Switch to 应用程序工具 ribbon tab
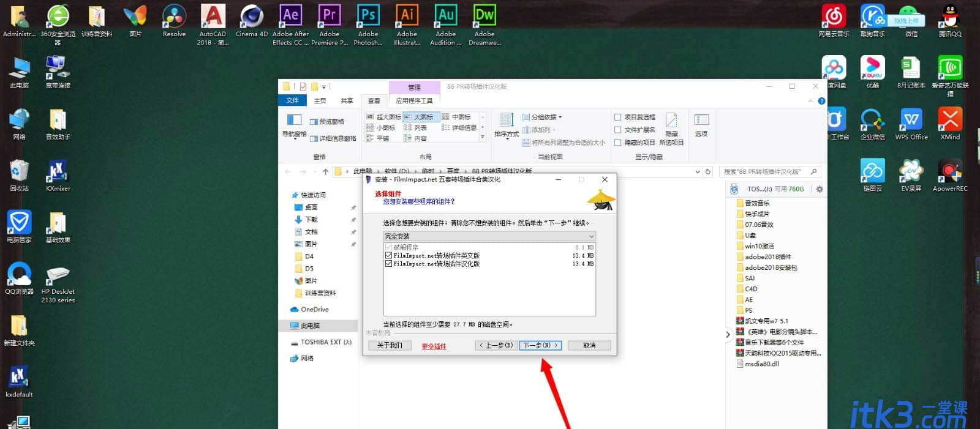Viewport: 980px width, 429px height. 414,100
